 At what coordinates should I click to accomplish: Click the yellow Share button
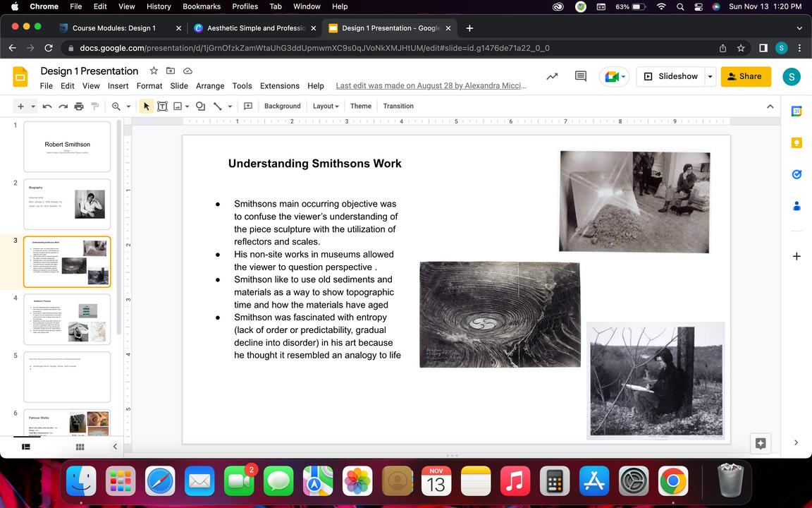(x=745, y=76)
